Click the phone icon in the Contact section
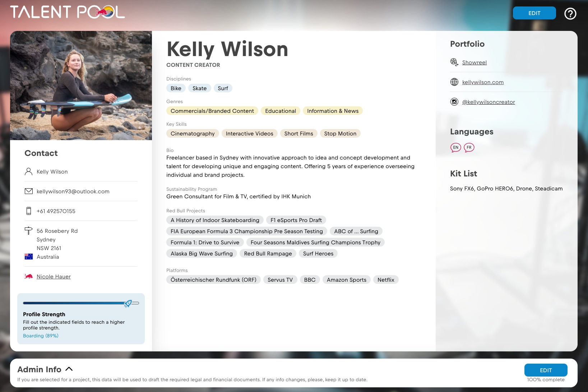 coord(29,211)
